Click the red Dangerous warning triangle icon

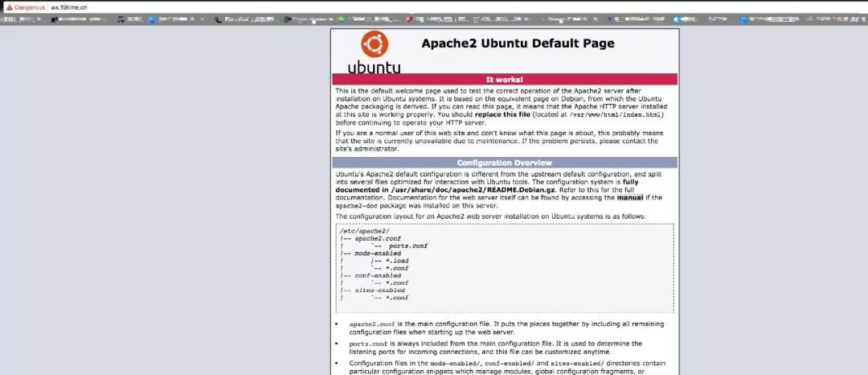10,8
